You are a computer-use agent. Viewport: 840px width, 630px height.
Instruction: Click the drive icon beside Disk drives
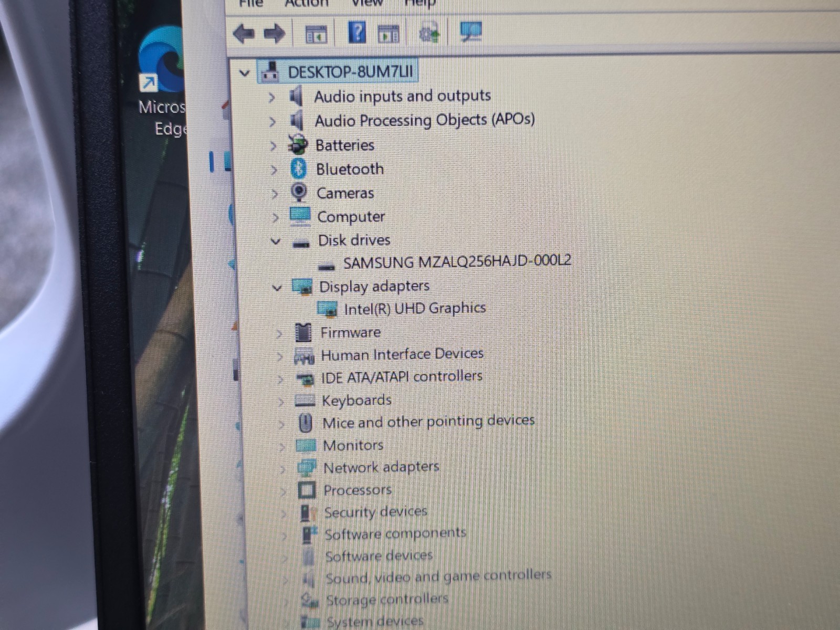(x=301, y=243)
